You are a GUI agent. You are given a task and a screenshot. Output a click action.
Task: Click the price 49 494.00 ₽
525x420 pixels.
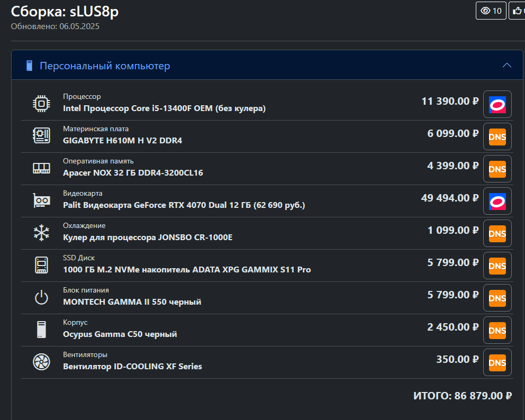[x=450, y=198]
